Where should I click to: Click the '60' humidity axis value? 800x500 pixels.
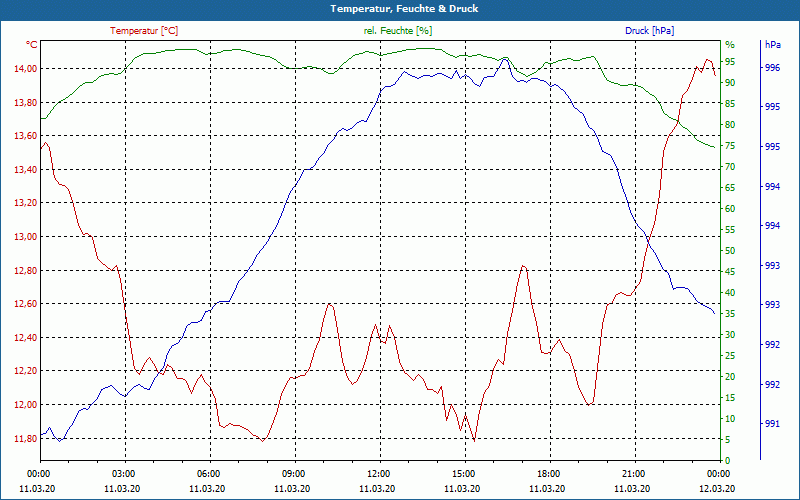click(730, 209)
